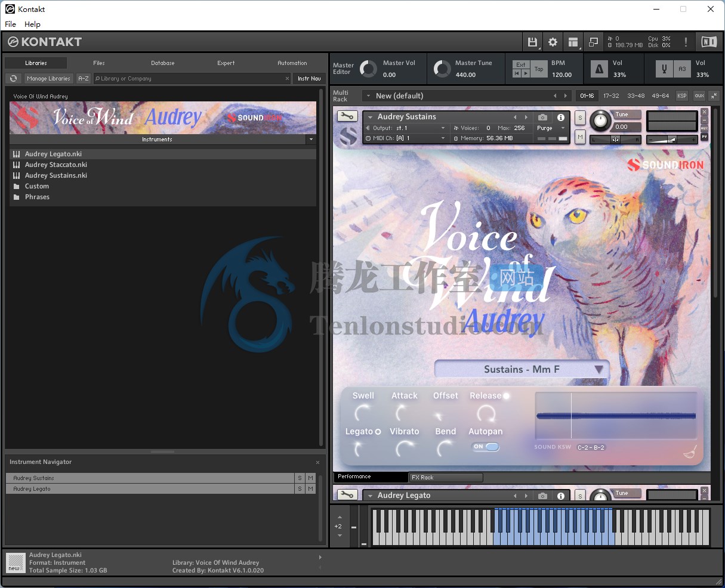Select the 17-32 rack page
The width and height of the screenshot is (725, 588).
611,95
